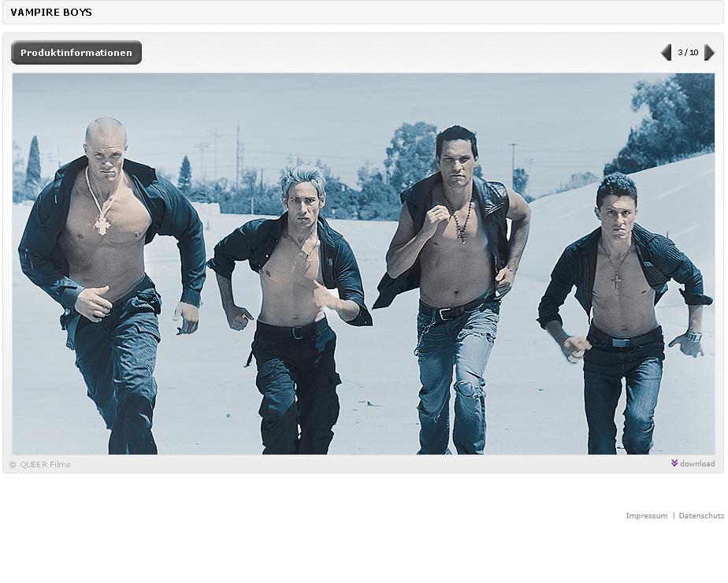Click the Vampire Boys film still image

point(363,264)
